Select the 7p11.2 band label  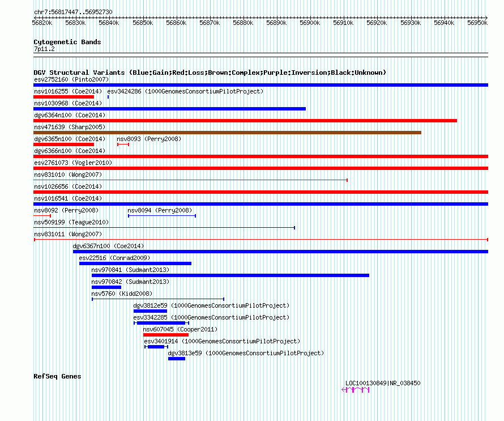[44, 49]
